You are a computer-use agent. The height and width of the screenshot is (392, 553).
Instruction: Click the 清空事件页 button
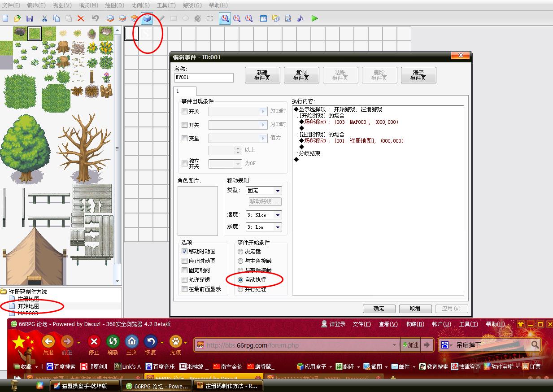(x=418, y=75)
